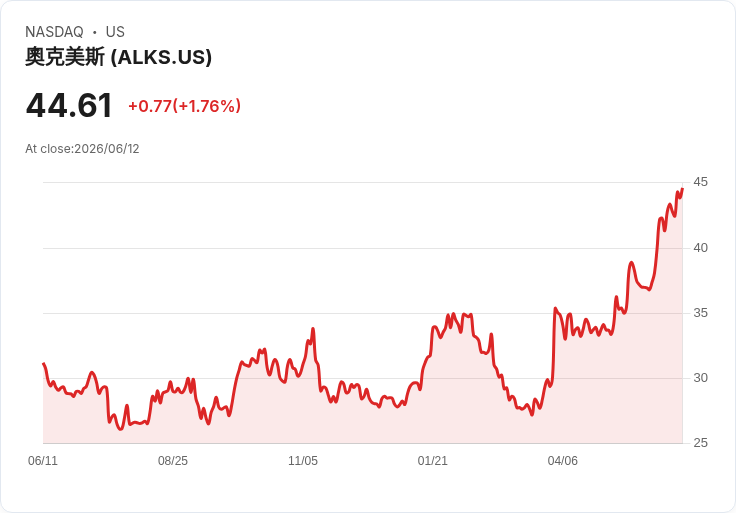Select the 06/11 date on the x-axis
This screenshot has width=736, height=513.
click(x=43, y=460)
